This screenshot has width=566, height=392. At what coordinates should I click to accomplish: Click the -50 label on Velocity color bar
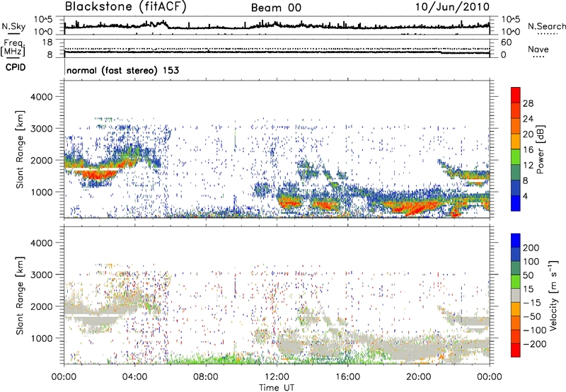532,316
